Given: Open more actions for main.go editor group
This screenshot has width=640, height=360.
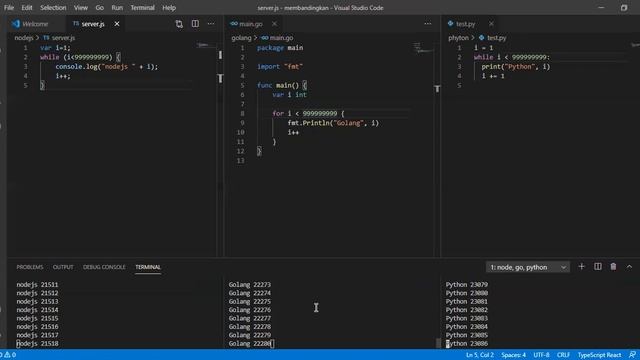Looking at the screenshot, I should (428, 24).
